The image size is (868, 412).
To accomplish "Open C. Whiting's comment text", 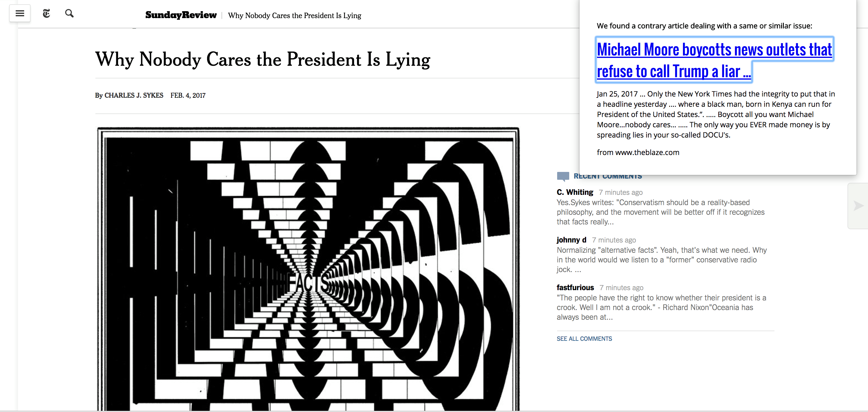I will coord(660,212).
